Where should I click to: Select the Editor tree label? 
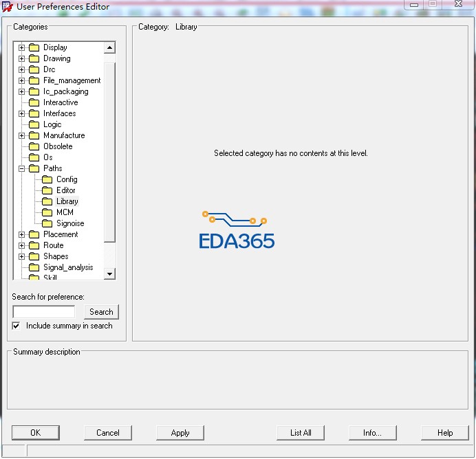(x=65, y=190)
